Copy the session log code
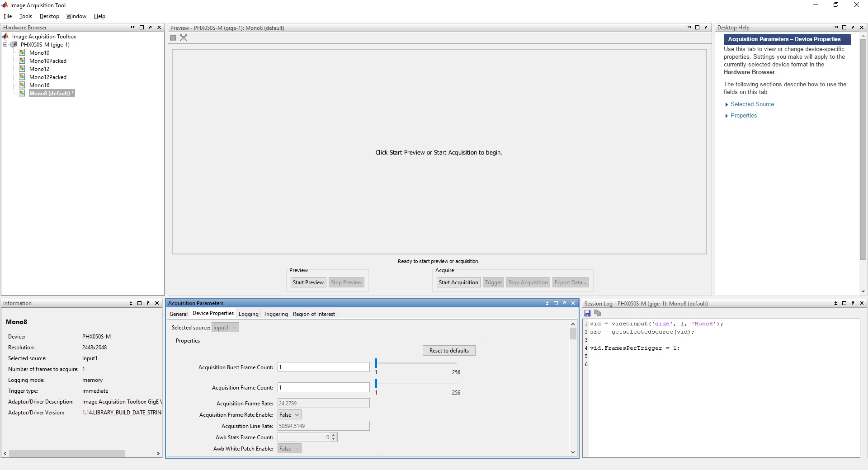 (x=597, y=313)
